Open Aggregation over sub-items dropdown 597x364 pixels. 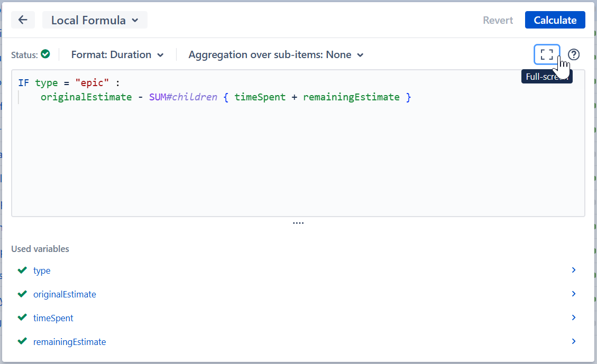tap(275, 54)
